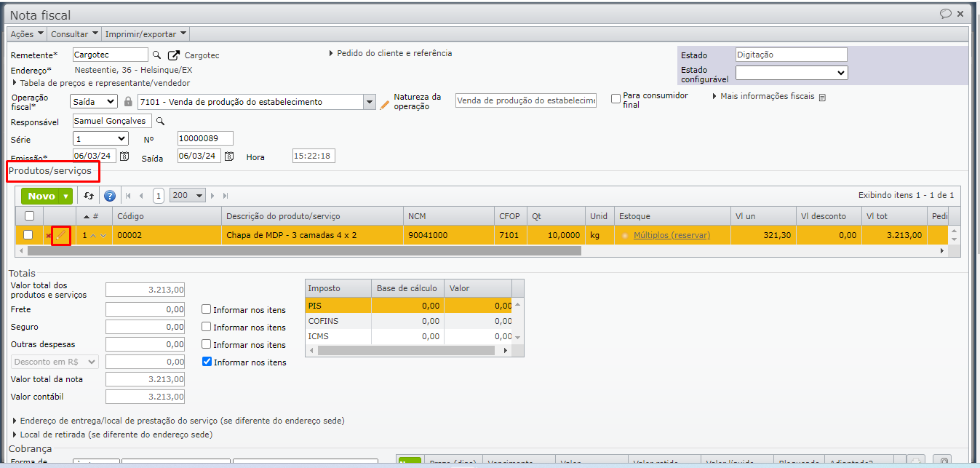
Task: Search Responsável with magnifier icon
Action: click(161, 122)
